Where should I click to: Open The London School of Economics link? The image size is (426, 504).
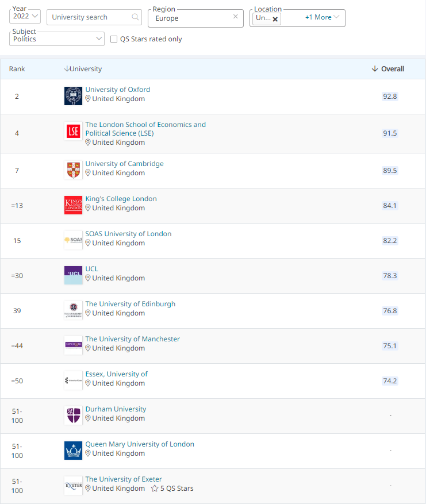click(x=145, y=129)
